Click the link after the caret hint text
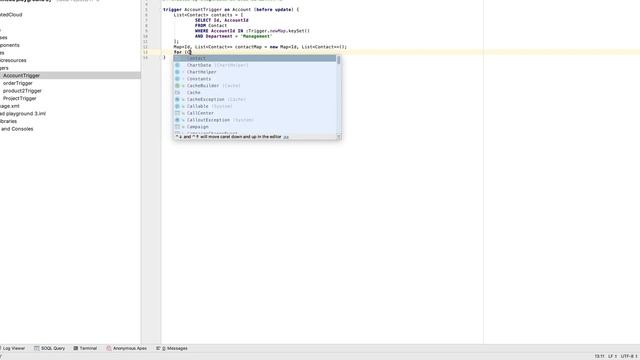The image size is (640, 360). pos(286,137)
